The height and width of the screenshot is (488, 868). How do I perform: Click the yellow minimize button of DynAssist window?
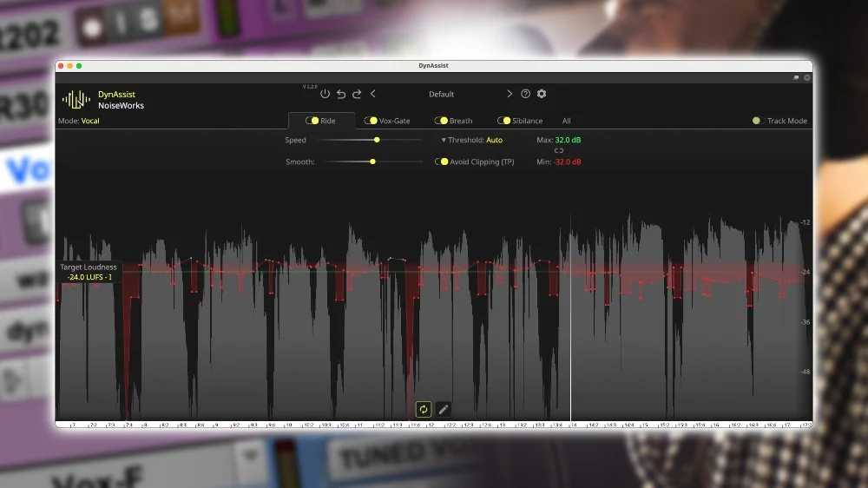[69, 66]
